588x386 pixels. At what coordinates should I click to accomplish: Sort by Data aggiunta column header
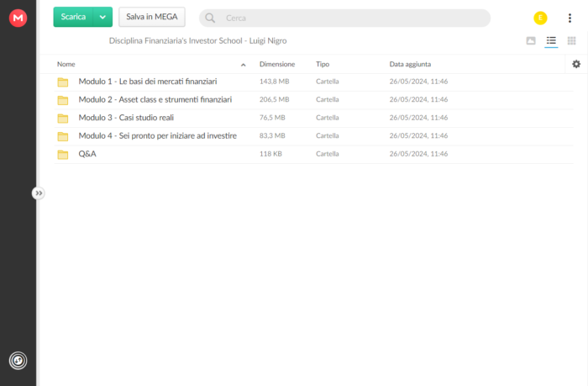410,64
